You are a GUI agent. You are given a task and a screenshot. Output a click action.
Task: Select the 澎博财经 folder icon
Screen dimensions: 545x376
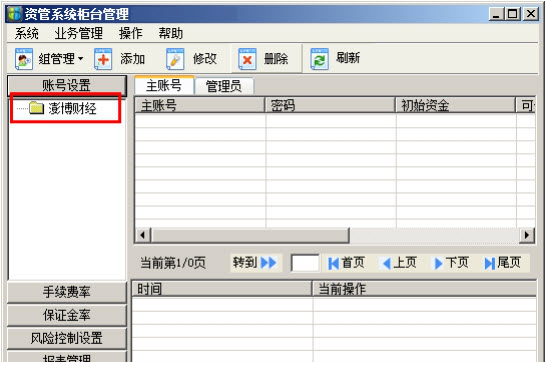coord(36,108)
